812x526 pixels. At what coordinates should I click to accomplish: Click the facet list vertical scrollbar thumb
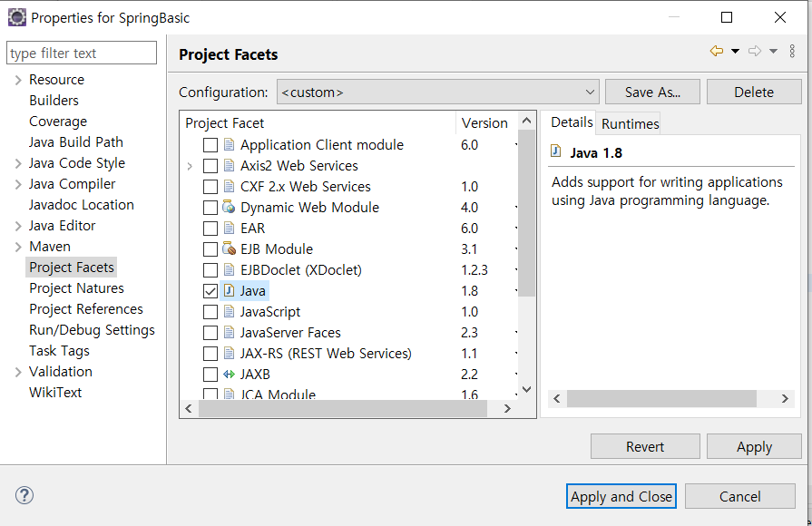526,213
